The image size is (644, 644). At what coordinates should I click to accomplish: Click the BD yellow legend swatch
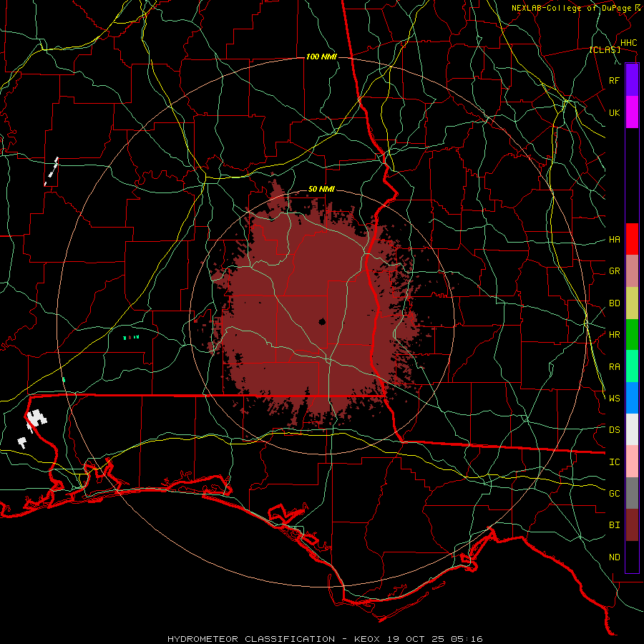tap(632, 303)
